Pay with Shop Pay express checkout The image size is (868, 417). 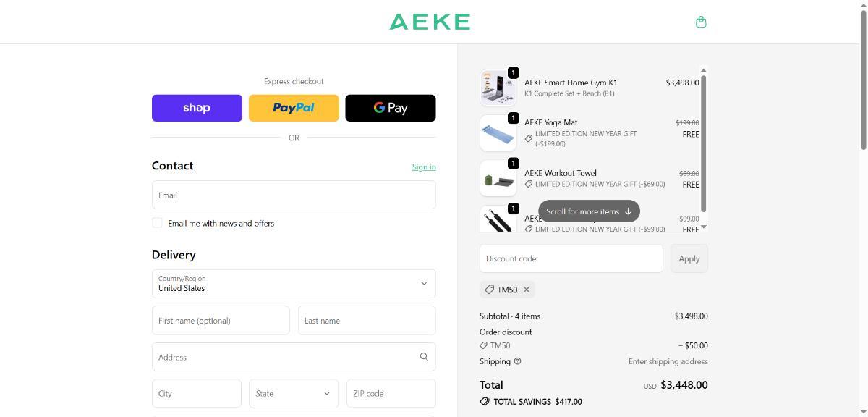coord(197,108)
